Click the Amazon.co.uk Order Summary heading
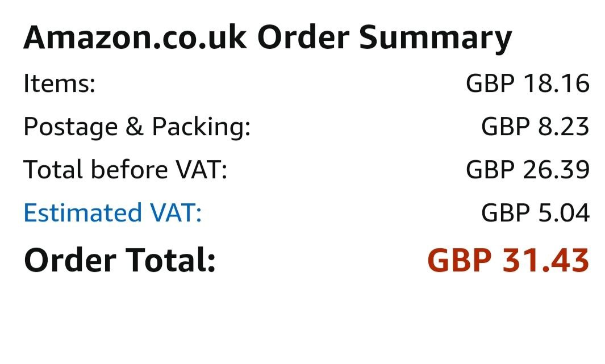The height and width of the screenshot is (364, 605). coord(267,39)
